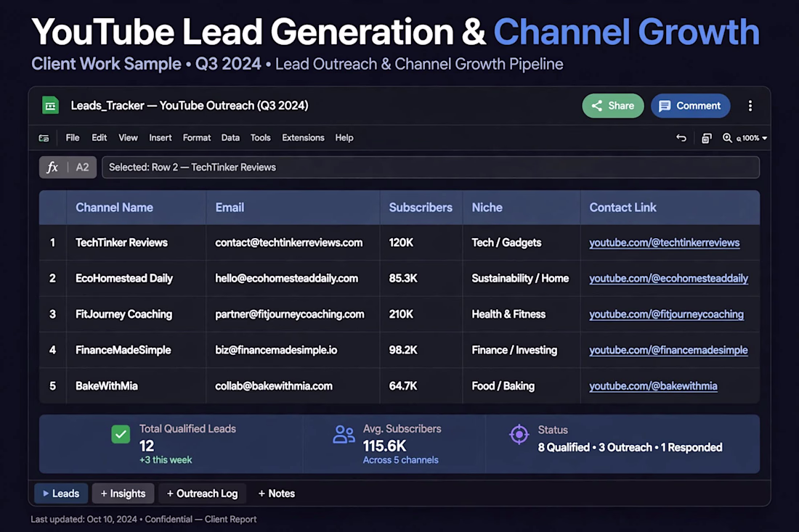Select the FitJourney Coaching cell
Screen dimensions: 799x532
coord(136,314)
